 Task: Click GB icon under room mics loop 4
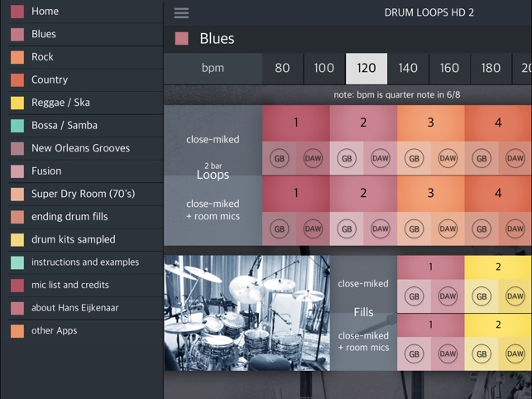click(482, 228)
